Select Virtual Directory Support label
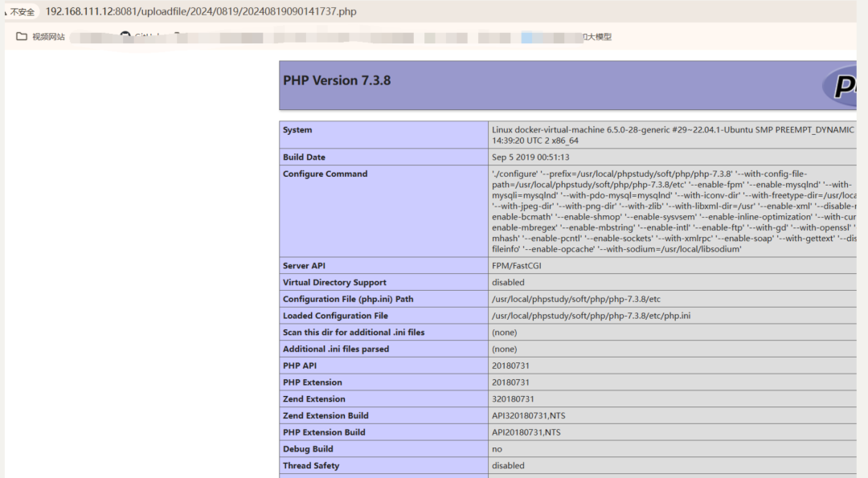The height and width of the screenshot is (478, 868). (x=334, y=282)
